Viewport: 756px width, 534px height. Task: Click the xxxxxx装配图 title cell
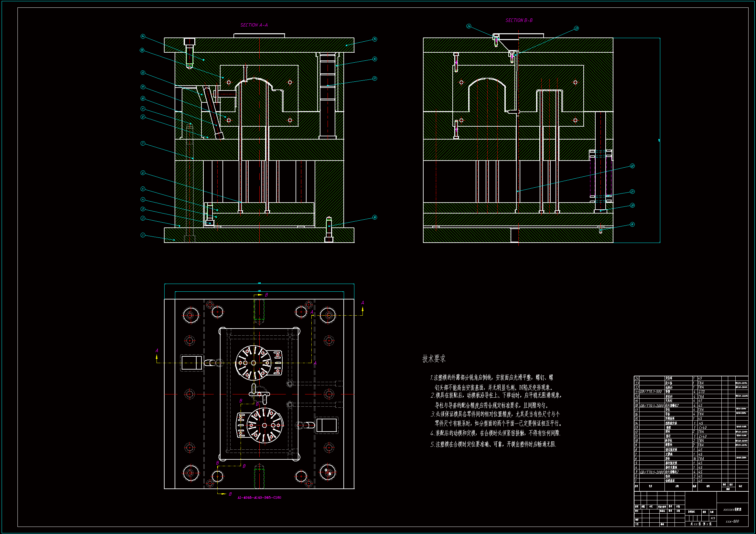(732, 509)
